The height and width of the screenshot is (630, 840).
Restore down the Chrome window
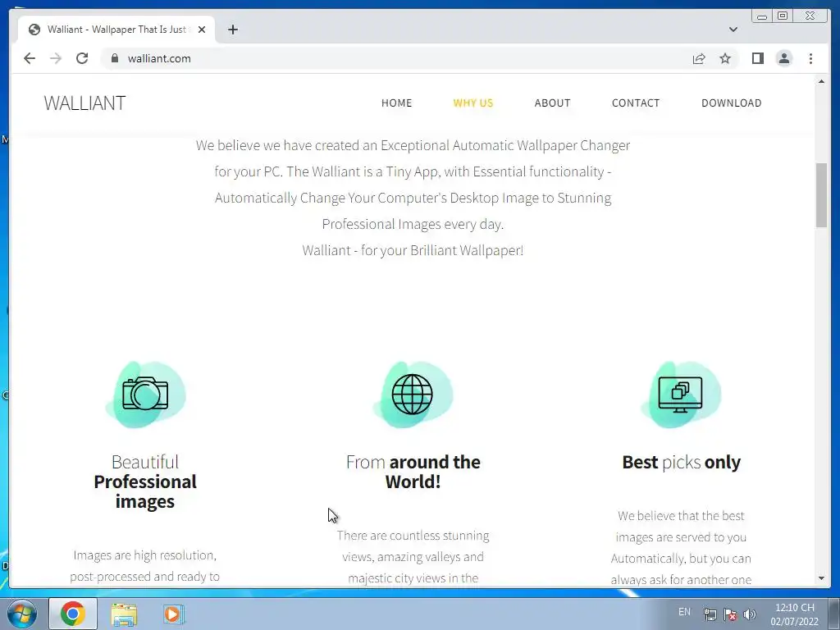pos(783,16)
